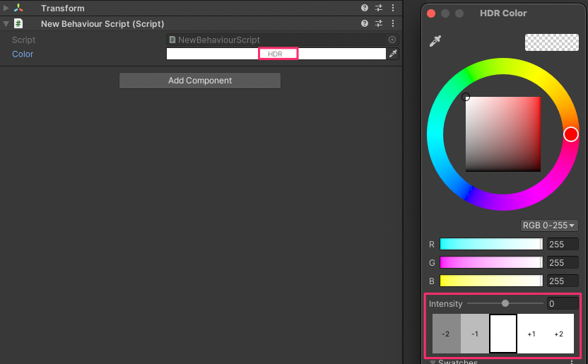The width and height of the screenshot is (588, 364).
Task: Select the -1 exposure swatch
Action: tap(475, 334)
